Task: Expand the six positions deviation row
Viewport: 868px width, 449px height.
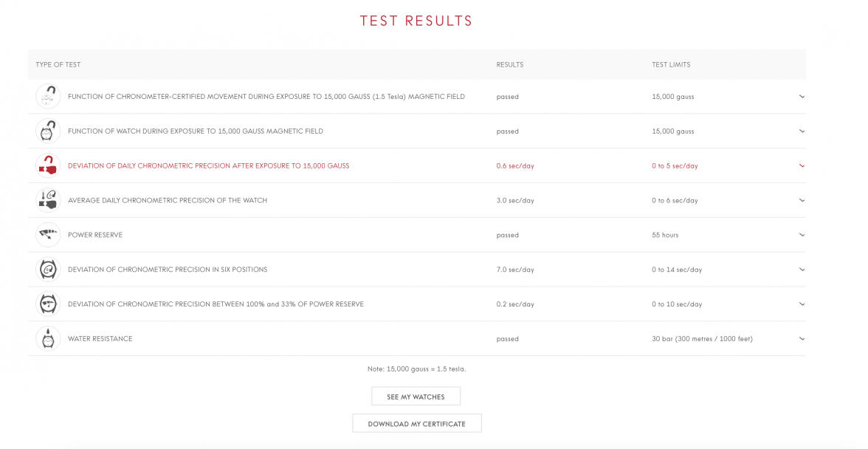Action: (802, 270)
